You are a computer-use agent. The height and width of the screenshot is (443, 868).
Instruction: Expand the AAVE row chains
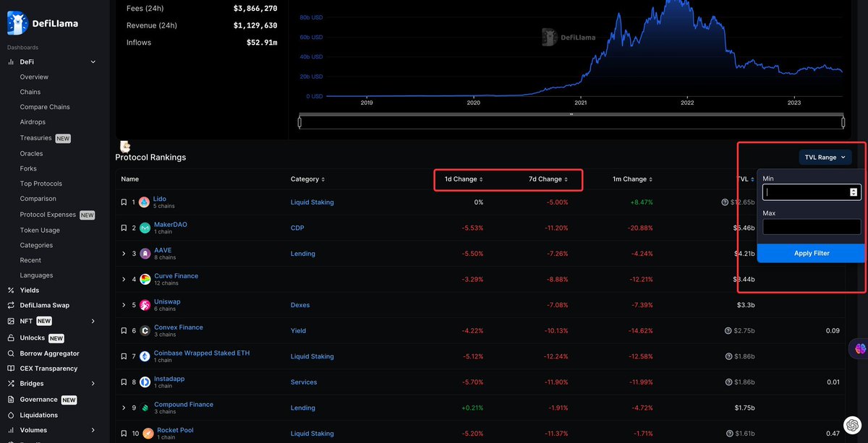(x=124, y=254)
